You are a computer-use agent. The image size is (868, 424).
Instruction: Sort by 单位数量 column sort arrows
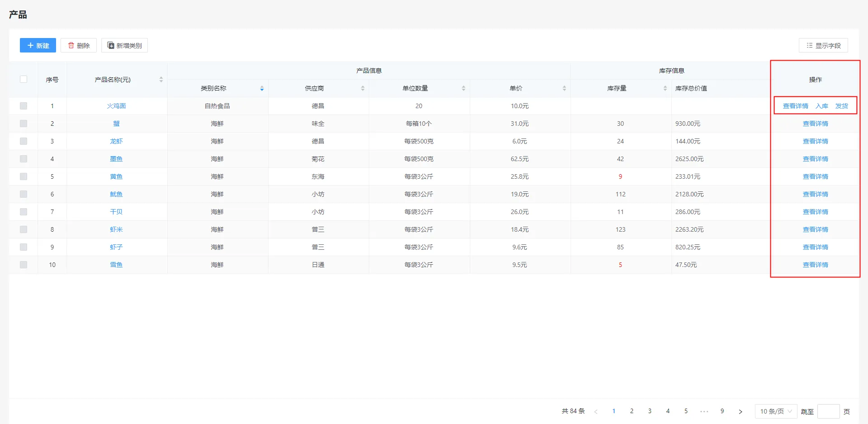[x=463, y=88]
